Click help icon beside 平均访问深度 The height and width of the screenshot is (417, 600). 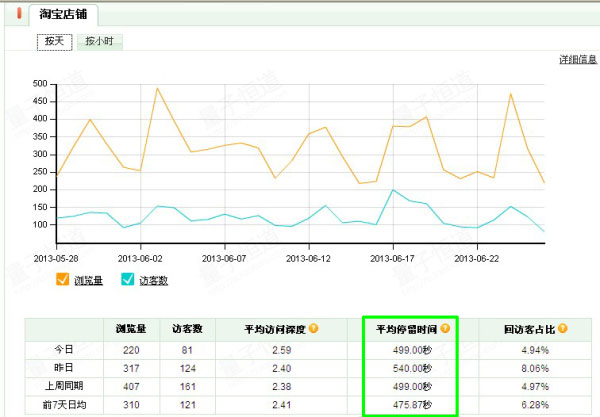[313, 328]
